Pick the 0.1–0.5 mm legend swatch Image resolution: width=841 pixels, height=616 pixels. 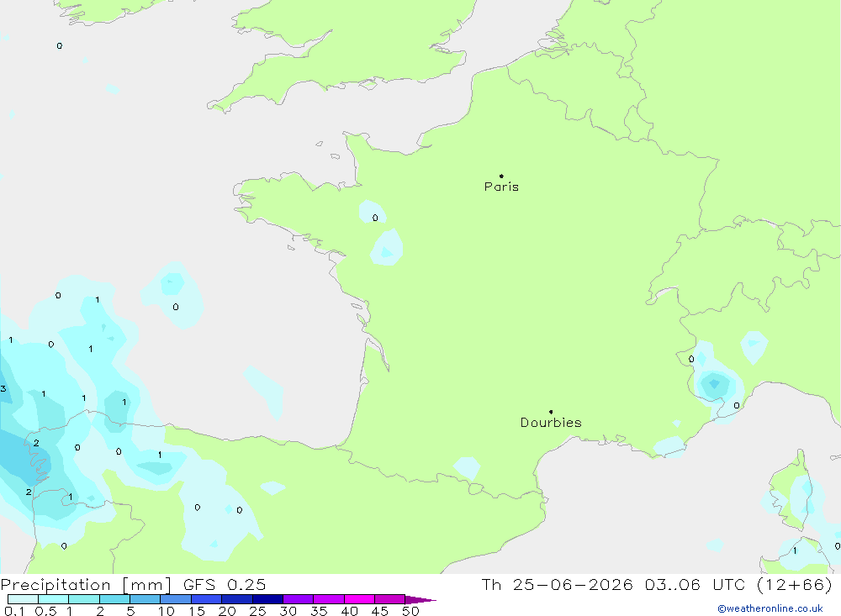pos(23,599)
